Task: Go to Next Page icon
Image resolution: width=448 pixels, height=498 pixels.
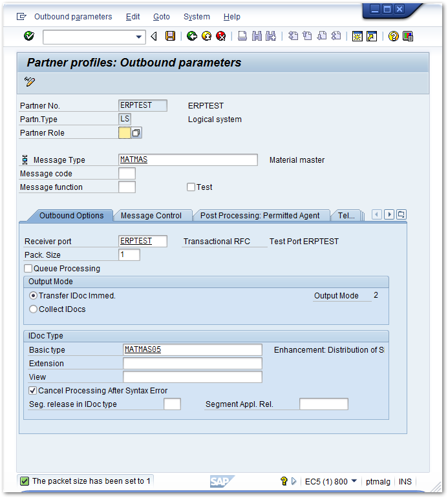Action: 322,36
